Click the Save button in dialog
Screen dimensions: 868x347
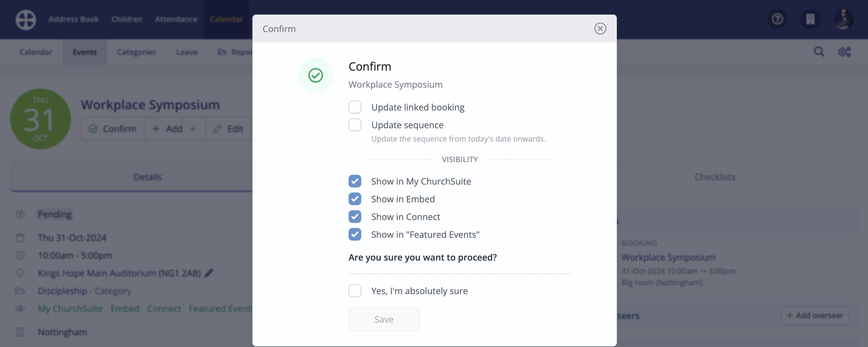pos(384,319)
